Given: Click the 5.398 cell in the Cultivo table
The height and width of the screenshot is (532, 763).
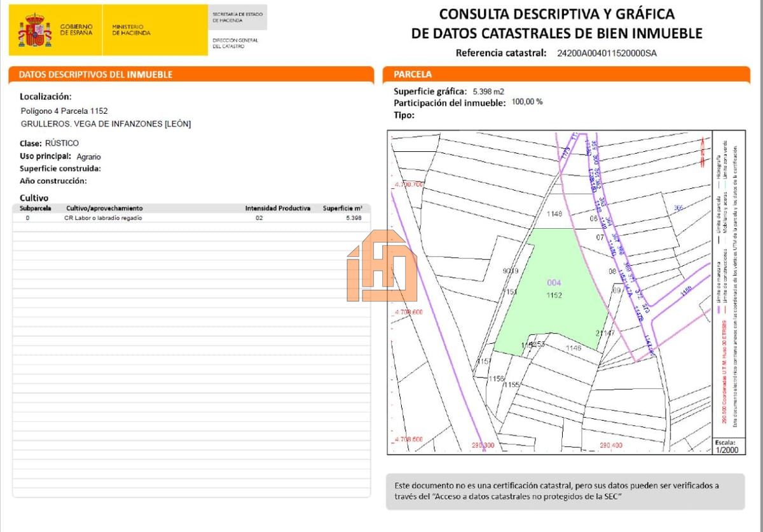Looking at the screenshot, I should (x=354, y=218).
